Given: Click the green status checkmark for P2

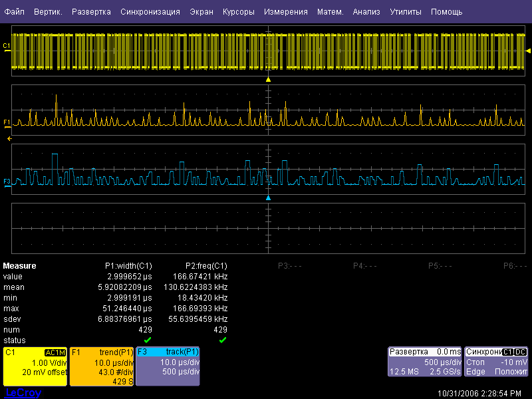Looking at the screenshot, I should (x=223, y=340).
